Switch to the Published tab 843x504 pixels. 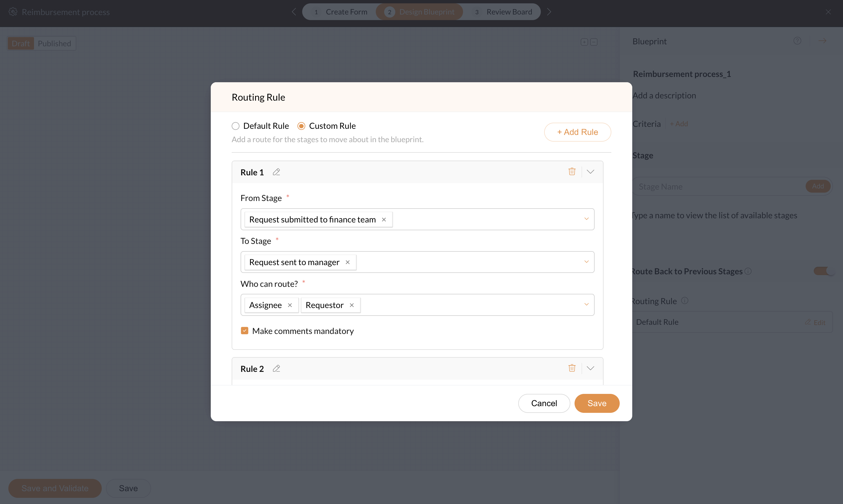point(54,43)
